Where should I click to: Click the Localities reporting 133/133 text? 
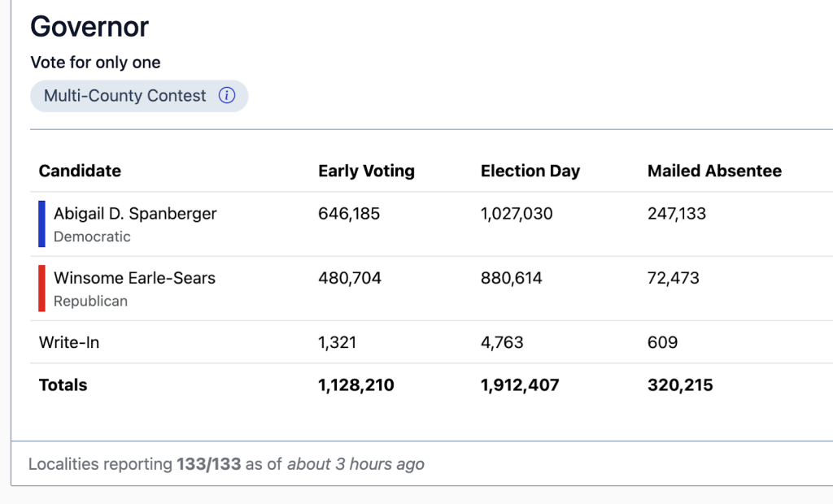click(134, 465)
